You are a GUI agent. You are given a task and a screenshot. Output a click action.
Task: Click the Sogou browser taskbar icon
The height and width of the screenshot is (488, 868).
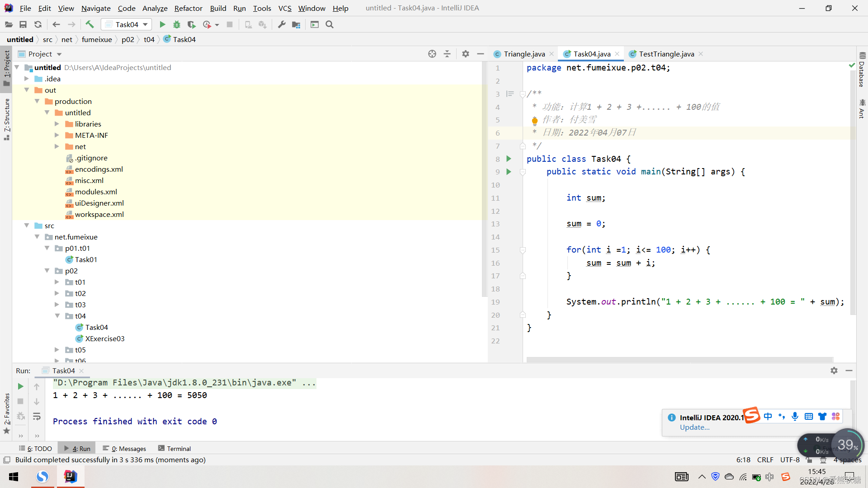pos(42,477)
